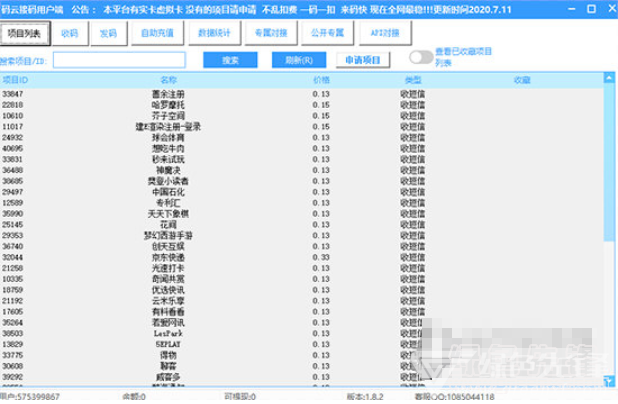Viewport: 618px width, 404px height.
Task: Select the 京东快递 project row
Action: [302, 257]
